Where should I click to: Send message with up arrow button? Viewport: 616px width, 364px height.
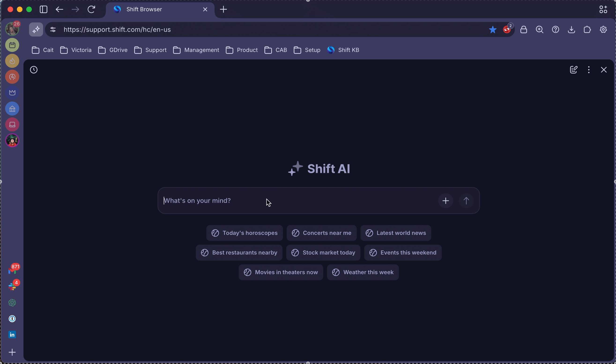pyautogui.click(x=466, y=201)
